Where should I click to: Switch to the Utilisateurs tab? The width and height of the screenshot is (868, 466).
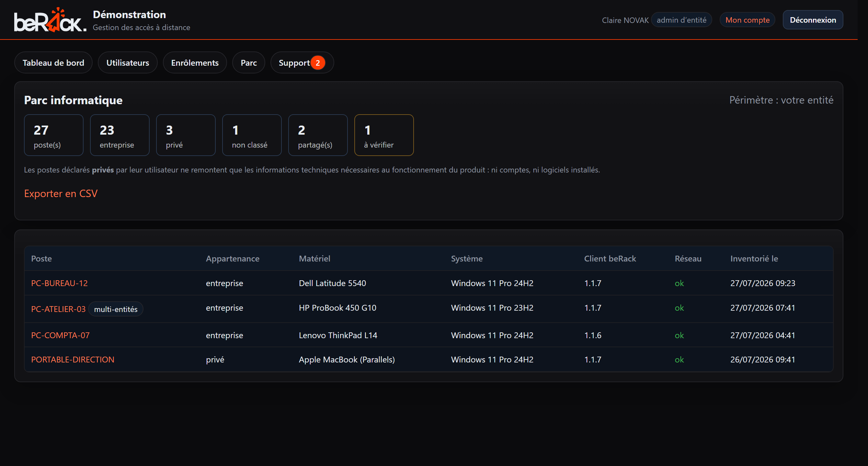pyautogui.click(x=128, y=63)
